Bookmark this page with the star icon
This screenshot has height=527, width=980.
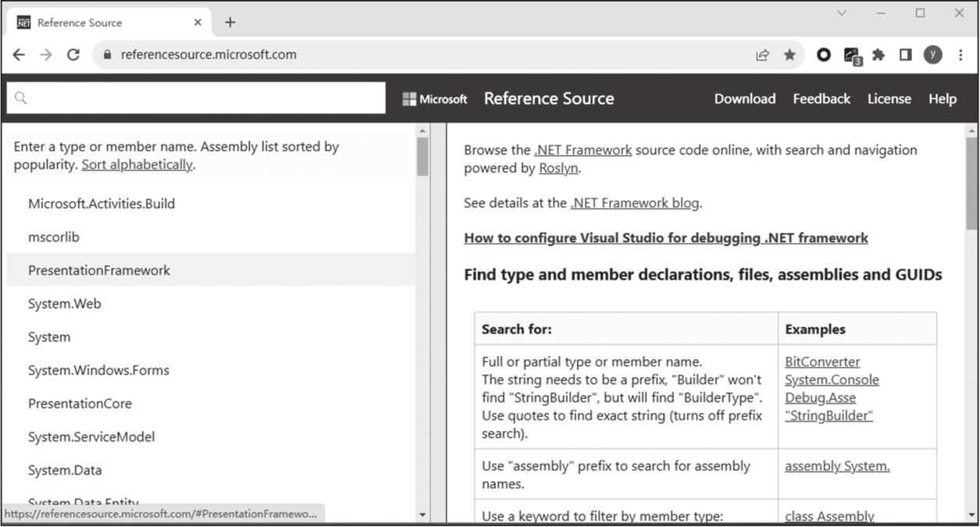click(789, 55)
